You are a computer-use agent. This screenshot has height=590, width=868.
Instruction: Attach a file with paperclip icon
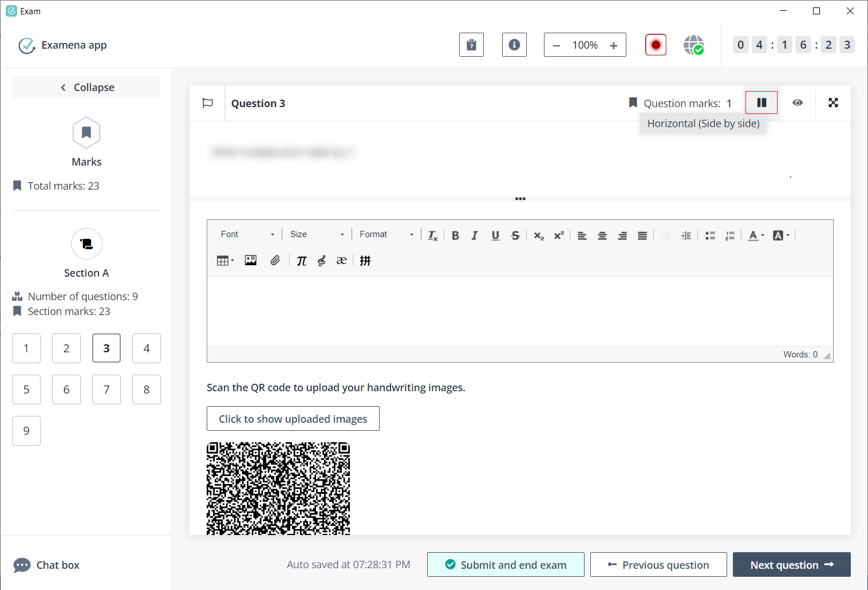click(275, 261)
